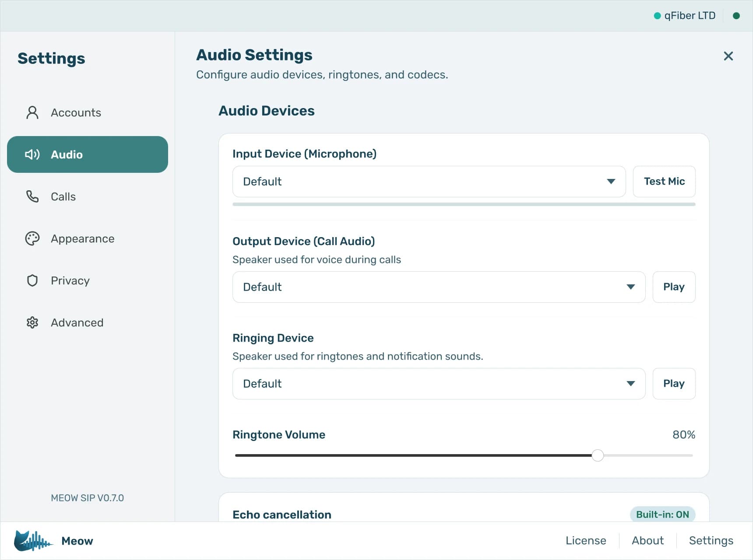Click the Ringtone Volume slider handle
This screenshot has height=560, width=753.
598,455
